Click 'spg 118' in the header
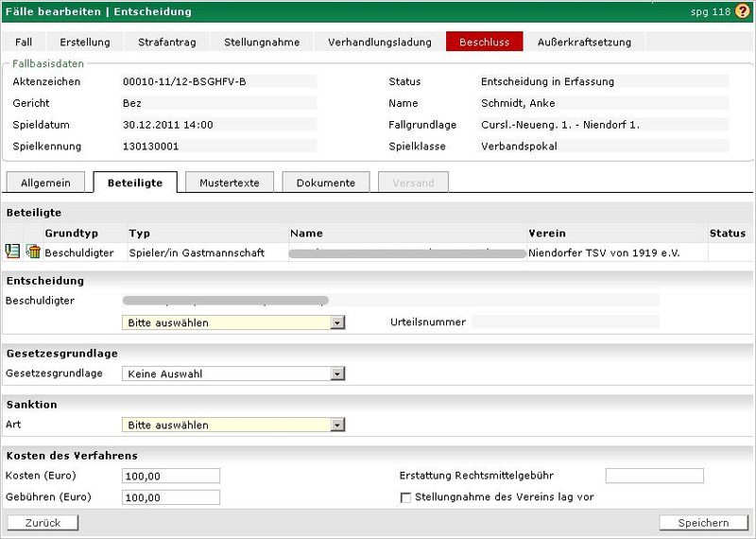Image resolution: width=756 pixels, height=539 pixels. point(711,11)
